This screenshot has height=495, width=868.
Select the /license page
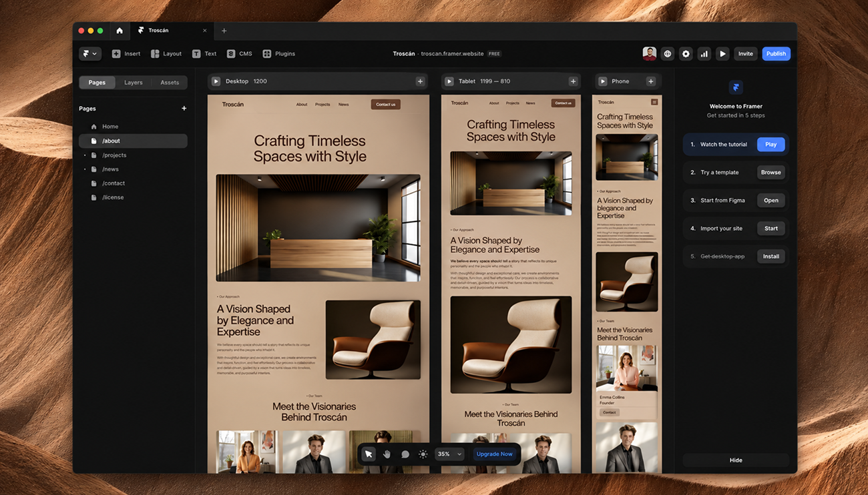tap(133, 197)
